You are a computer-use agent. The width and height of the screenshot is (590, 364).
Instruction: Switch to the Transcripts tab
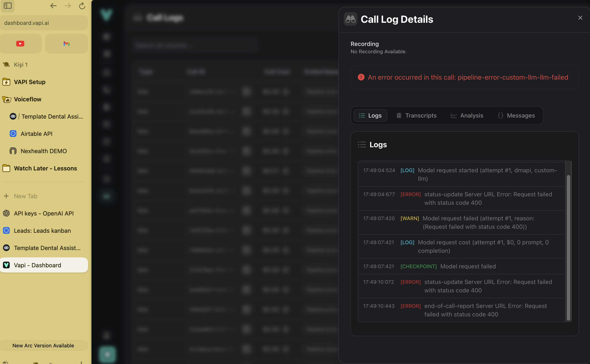(416, 116)
